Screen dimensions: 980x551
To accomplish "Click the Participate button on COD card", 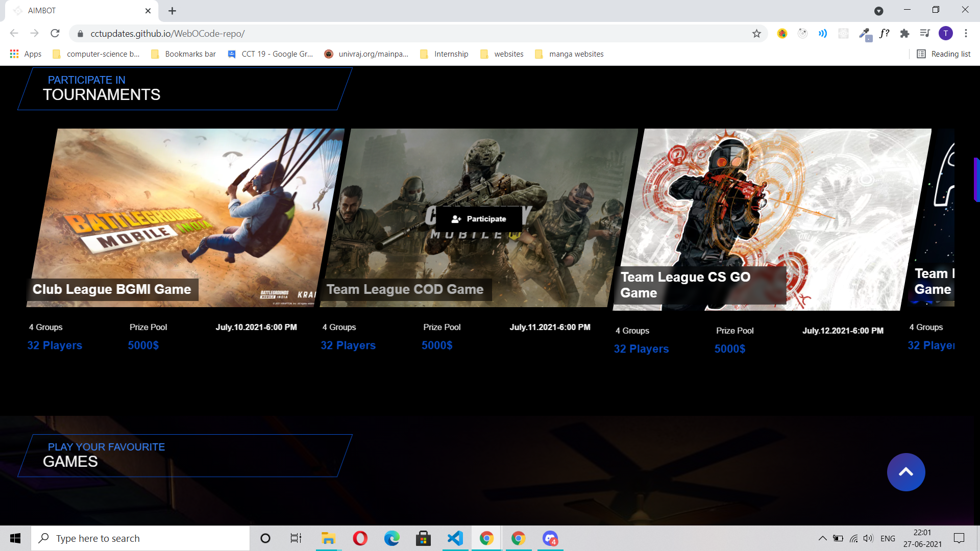I will (479, 219).
